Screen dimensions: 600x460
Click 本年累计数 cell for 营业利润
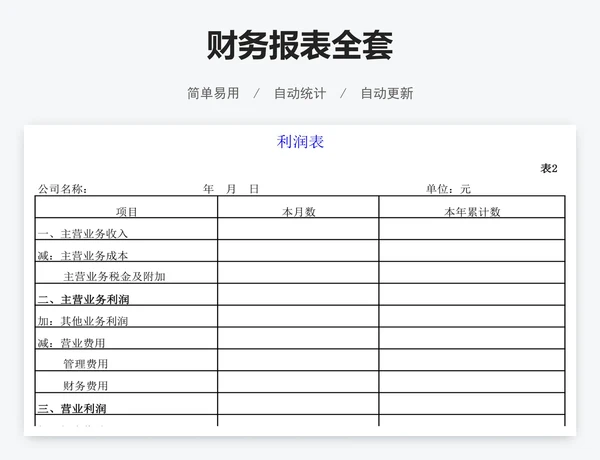point(472,403)
